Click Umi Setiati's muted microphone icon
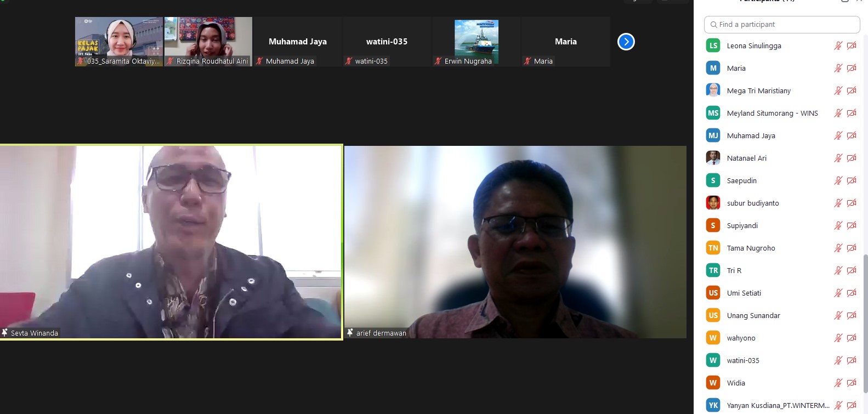Viewport: 868px width, 414px height. (x=838, y=293)
